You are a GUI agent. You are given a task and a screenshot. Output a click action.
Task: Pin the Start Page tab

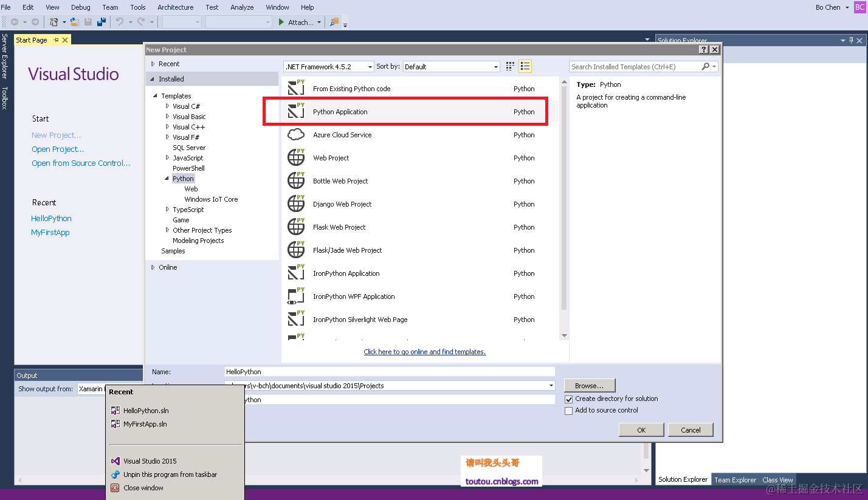click(x=56, y=39)
